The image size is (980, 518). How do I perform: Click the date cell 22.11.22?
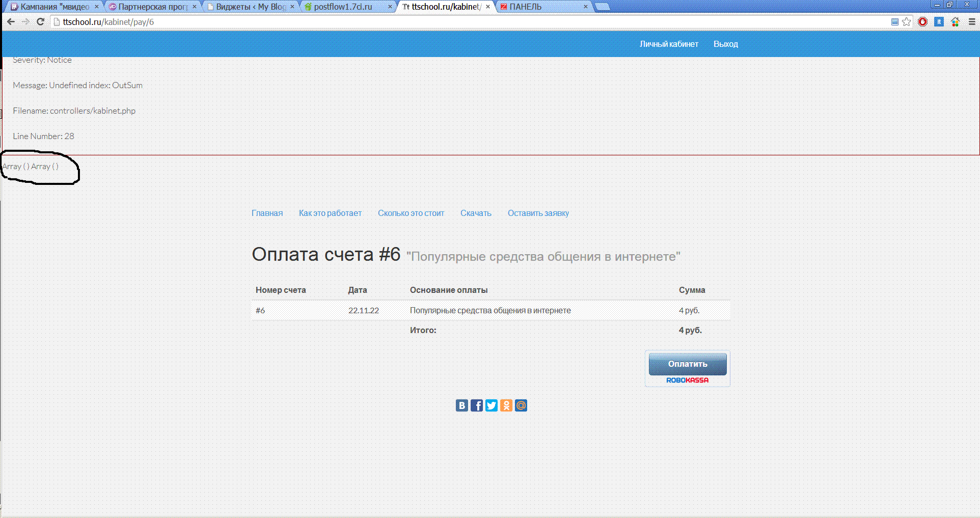pyautogui.click(x=364, y=311)
